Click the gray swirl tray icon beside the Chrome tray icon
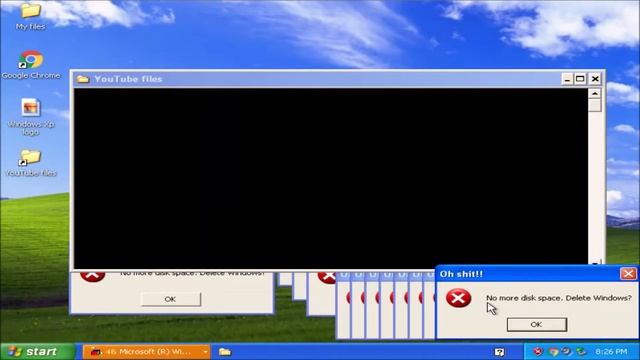This screenshot has width=640, height=360. [566, 351]
